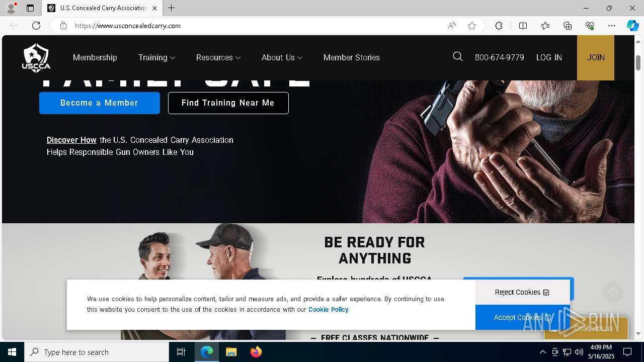Click the taskbar search box
Viewport: 644px width, 362px height.
[x=97, y=352]
